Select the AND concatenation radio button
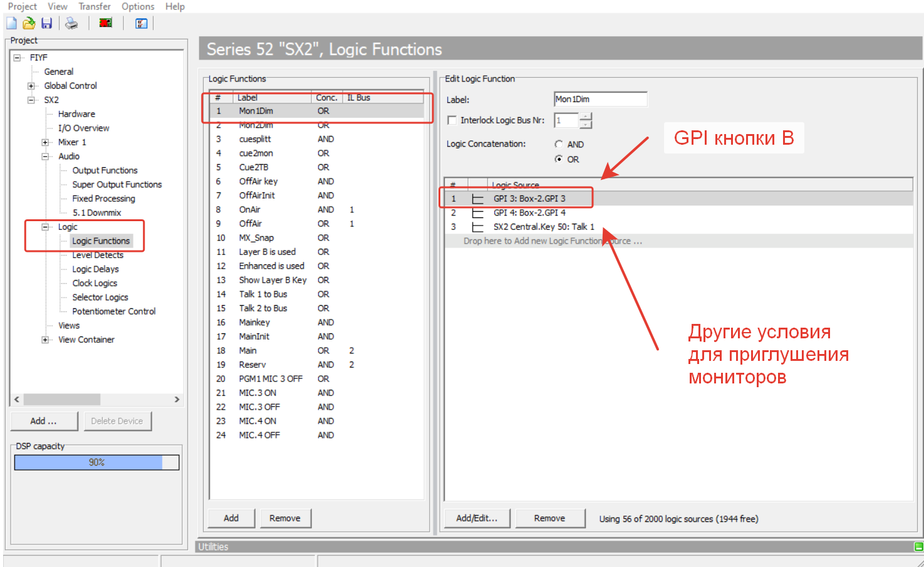The width and height of the screenshot is (924, 567). [x=559, y=144]
